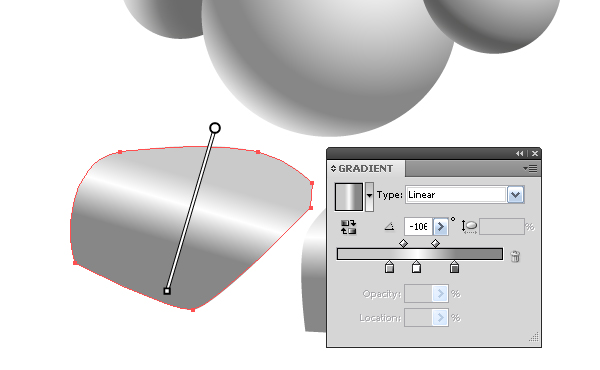The width and height of the screenshot is (600, 370).
Task: Open the gradient Type dropdown
Action: pos(515,195)
